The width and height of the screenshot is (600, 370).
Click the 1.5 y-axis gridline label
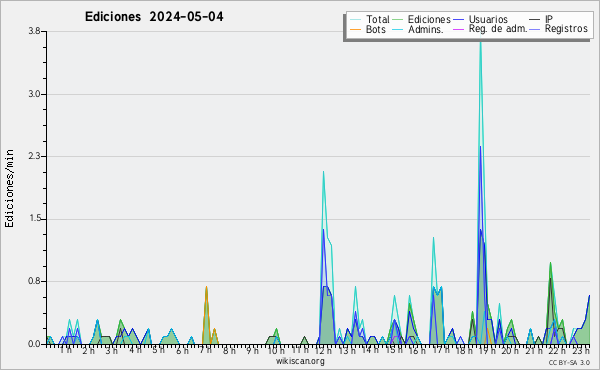[34, 219]
